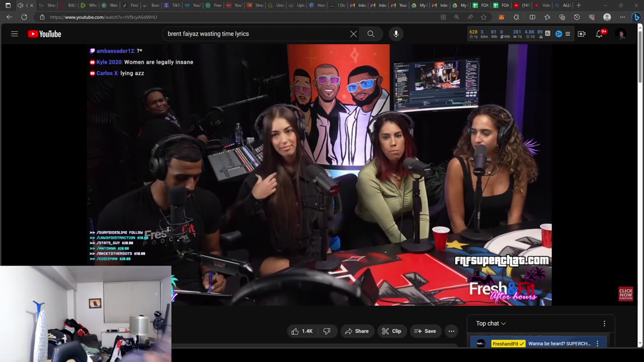Image resolution: width=644 pixels, height=362 pixels.
Task: Clear the search box with the X
Action: (x=354, y=34)
